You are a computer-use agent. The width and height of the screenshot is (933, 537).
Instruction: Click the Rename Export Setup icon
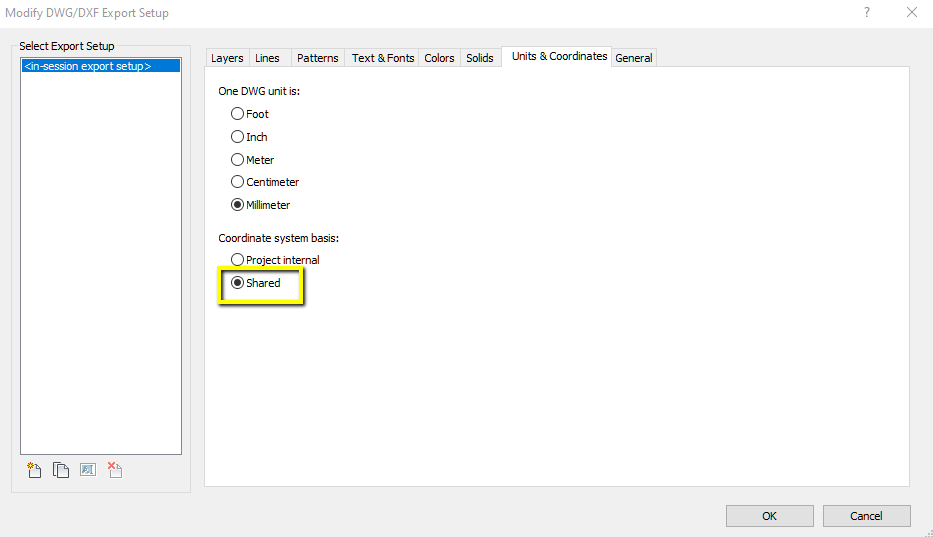click(x=88, y=470)
